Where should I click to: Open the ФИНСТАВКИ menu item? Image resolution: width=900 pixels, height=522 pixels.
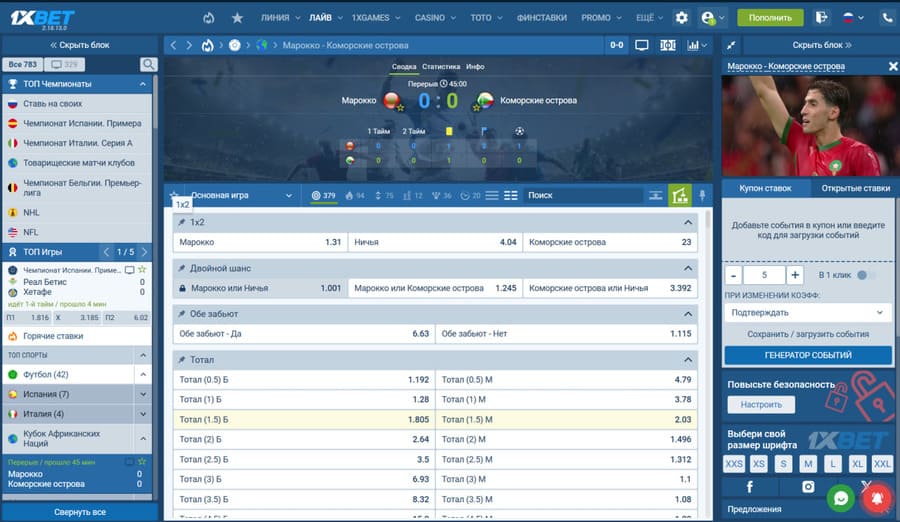tap(541, 18)
